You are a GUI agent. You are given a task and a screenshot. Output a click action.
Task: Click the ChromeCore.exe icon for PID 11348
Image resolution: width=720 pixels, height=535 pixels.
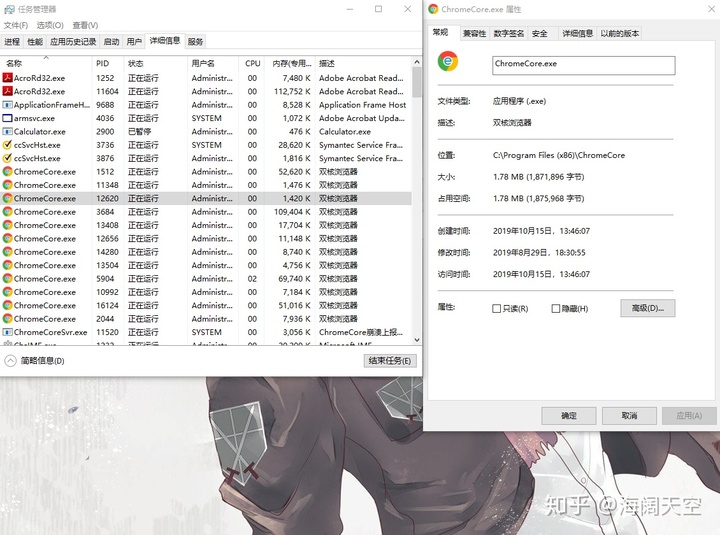(x=7, y=185)
